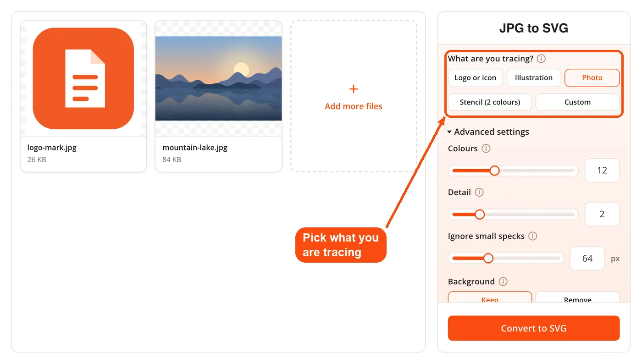Click the Colours value field showing 12

602,171
